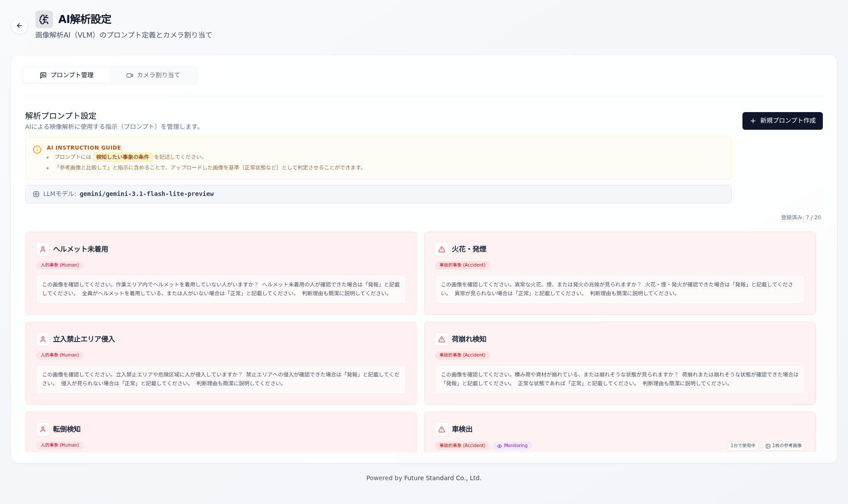
Task: Click the info icon in AI Instruction Guide
Action: tap(37, 150)
